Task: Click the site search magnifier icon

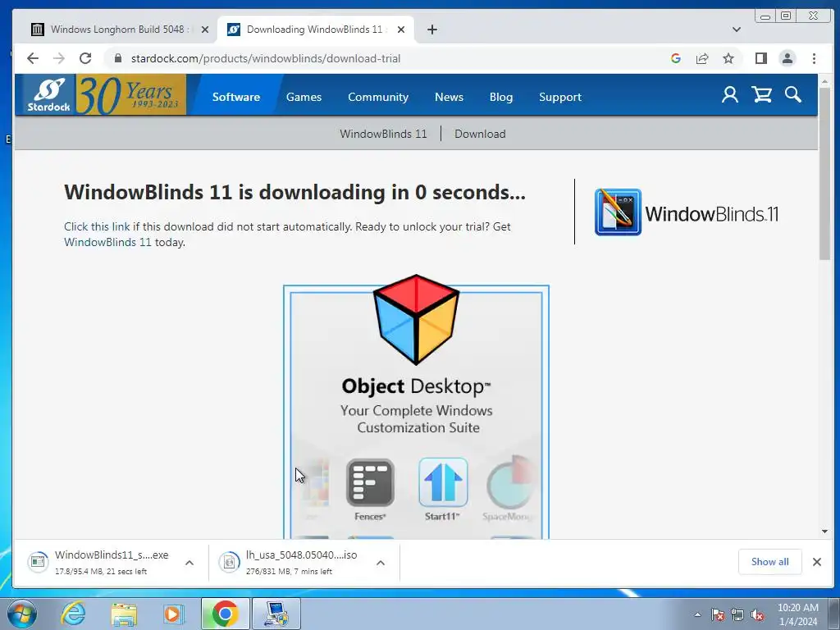Action: click(793, 95)
